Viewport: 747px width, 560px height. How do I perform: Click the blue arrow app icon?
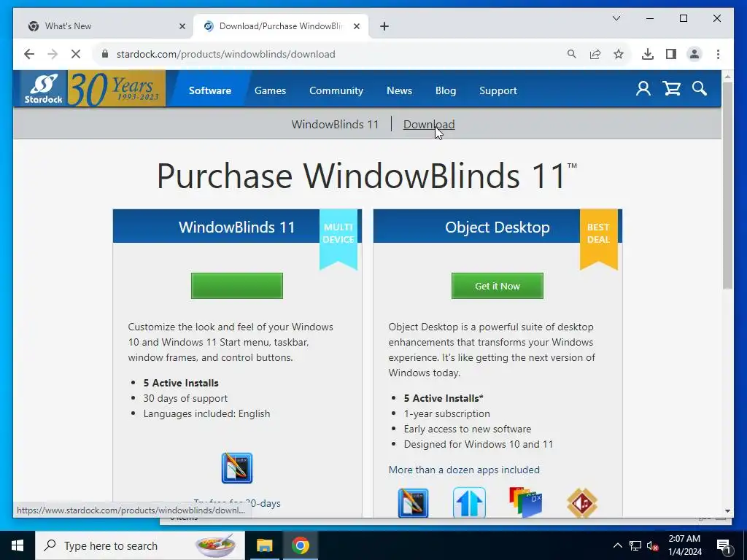(469, 502)
